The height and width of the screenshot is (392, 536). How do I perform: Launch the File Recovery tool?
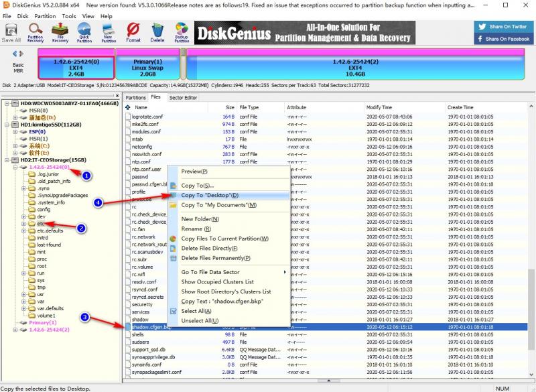(x=60, y=31)
